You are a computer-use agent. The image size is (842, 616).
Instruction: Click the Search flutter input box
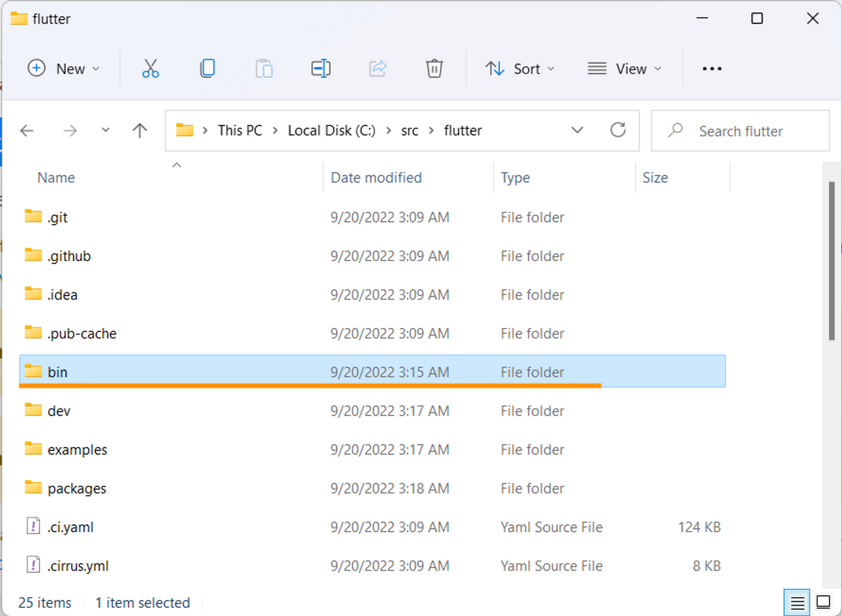tap(740, 131)
